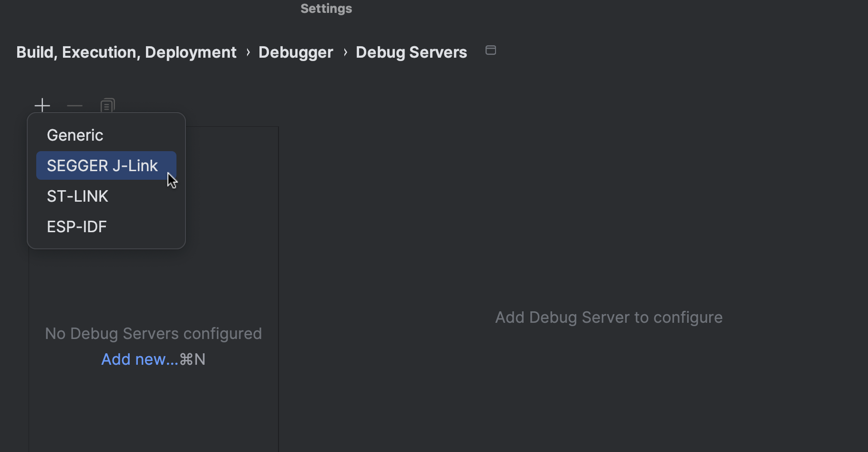Click the Add Debug Server to configure area
This screenshot has height=452, width=868.
[608, 317]
